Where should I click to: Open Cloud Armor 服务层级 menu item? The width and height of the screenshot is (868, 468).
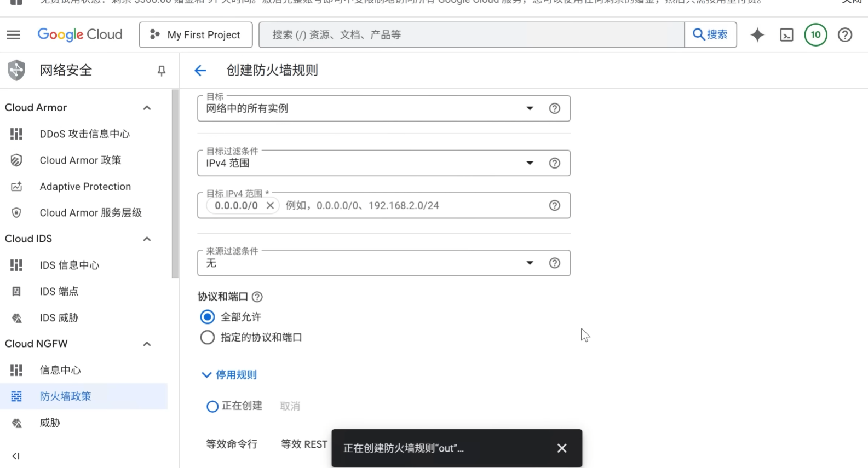point(84,213)
